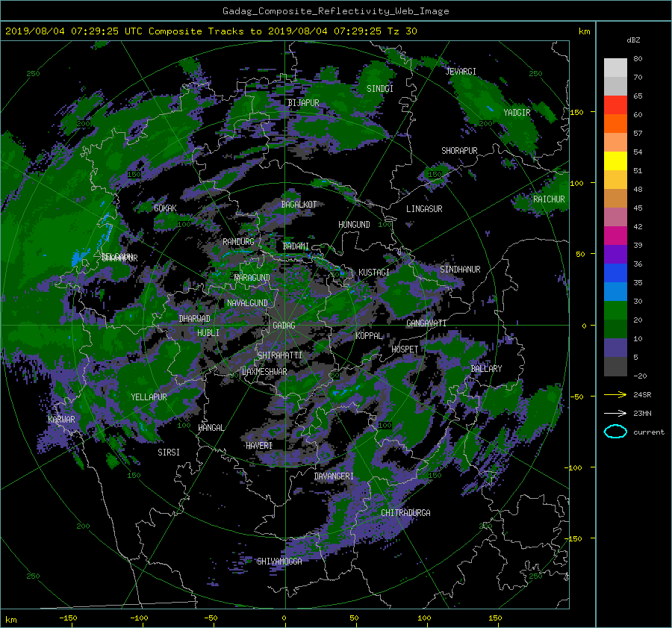Click the HANGAL city label
This screenshot has width=672, height=628.
(211, 428)
